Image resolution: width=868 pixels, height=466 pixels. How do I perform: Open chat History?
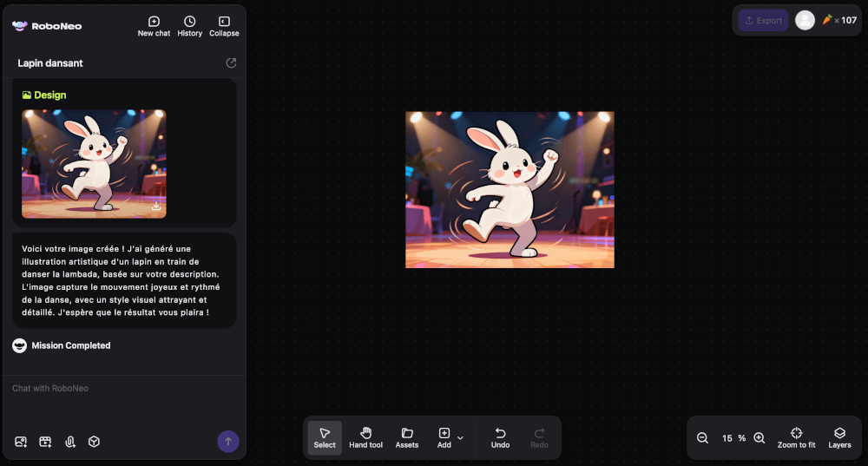coord(190,27)
